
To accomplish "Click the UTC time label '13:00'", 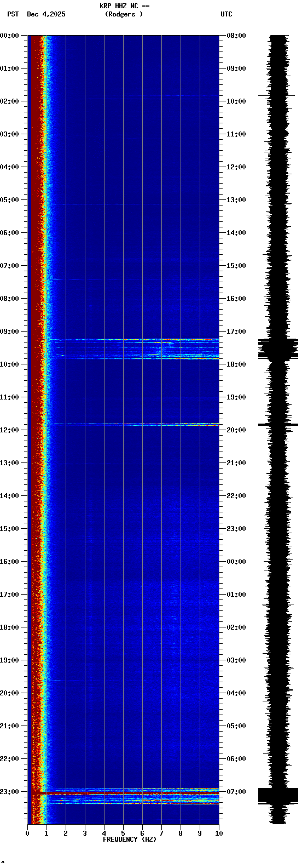I will coord(236,200).
